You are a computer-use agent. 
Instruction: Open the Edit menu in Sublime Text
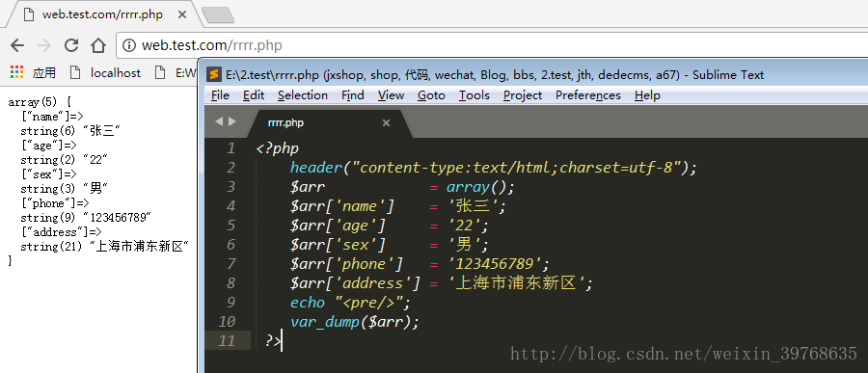[x=254, y=95]
